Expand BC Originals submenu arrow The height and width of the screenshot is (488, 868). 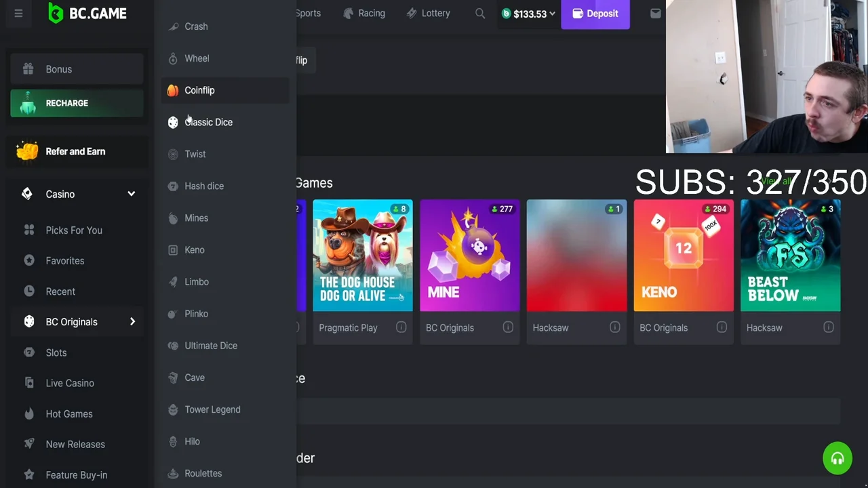(x=132, y=321)
